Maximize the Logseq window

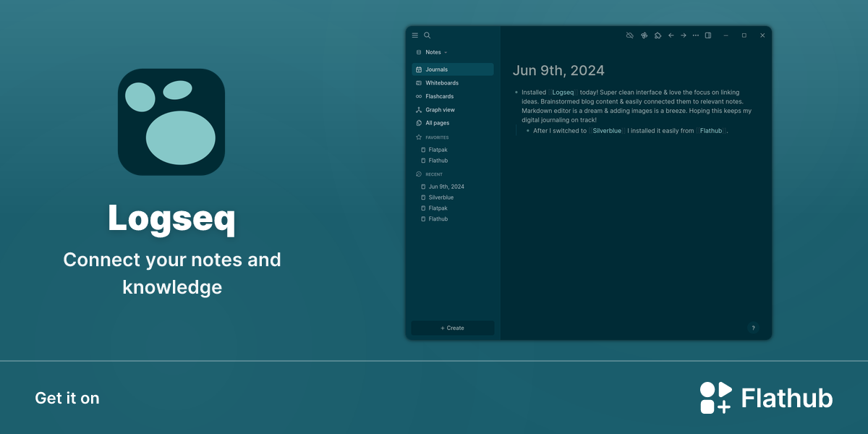(x=744, y=35)
